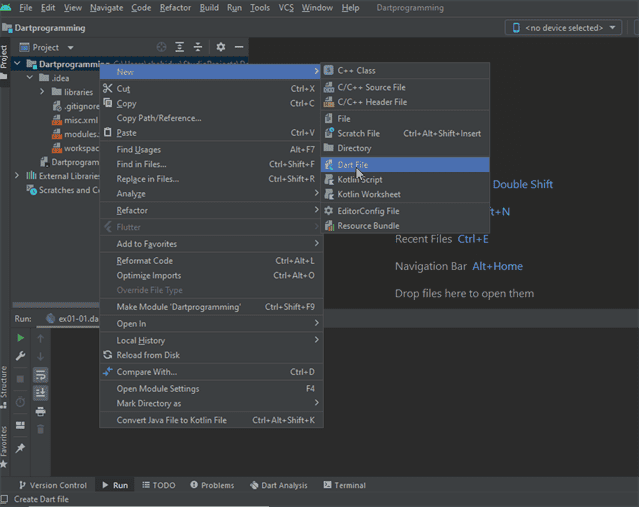
Task: Click the device phone icon in toolbar
Action: coord(516,28)
